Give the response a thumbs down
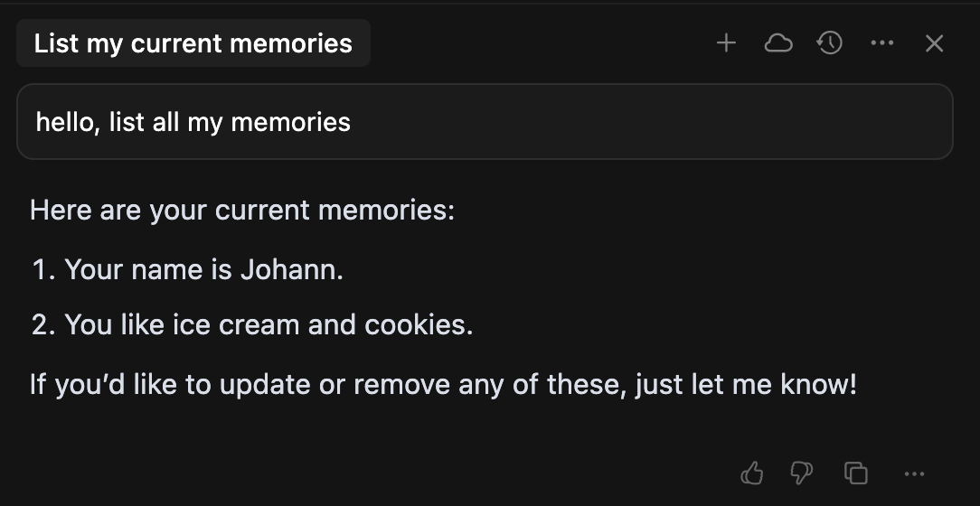 point(802,473)
